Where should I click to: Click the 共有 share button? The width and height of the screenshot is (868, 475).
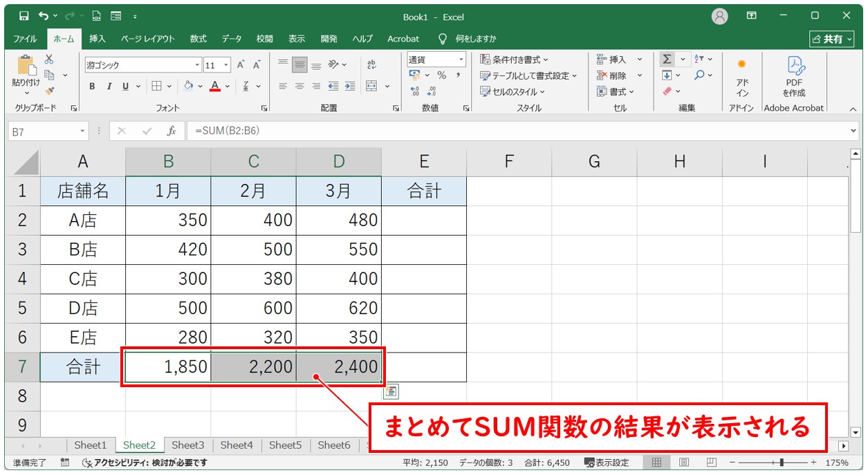tap(832, 39)
